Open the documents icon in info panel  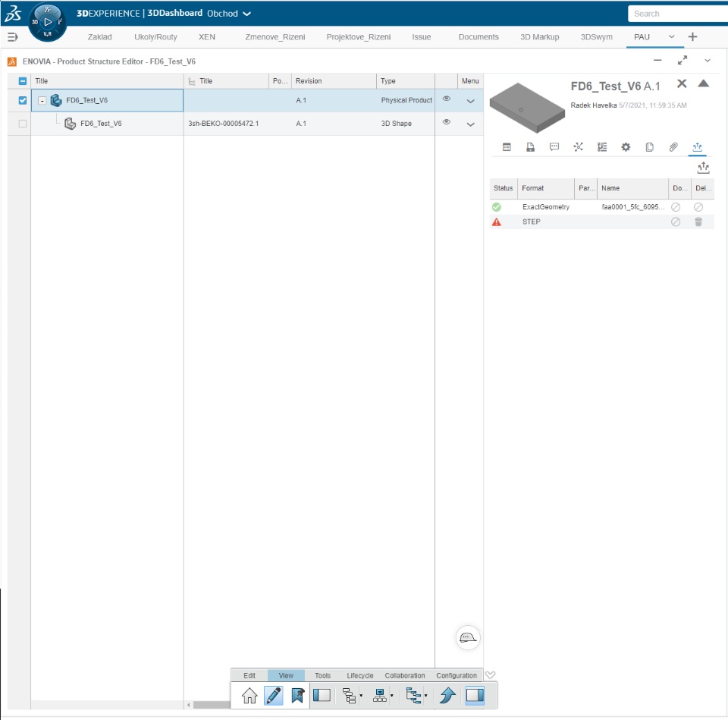pyautogui.click(x=530, y=147)
